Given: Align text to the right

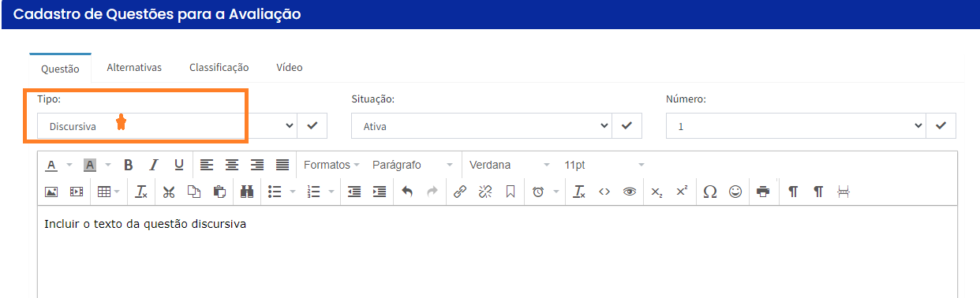Looking at the screenshot, I should [x=257, y=165].
